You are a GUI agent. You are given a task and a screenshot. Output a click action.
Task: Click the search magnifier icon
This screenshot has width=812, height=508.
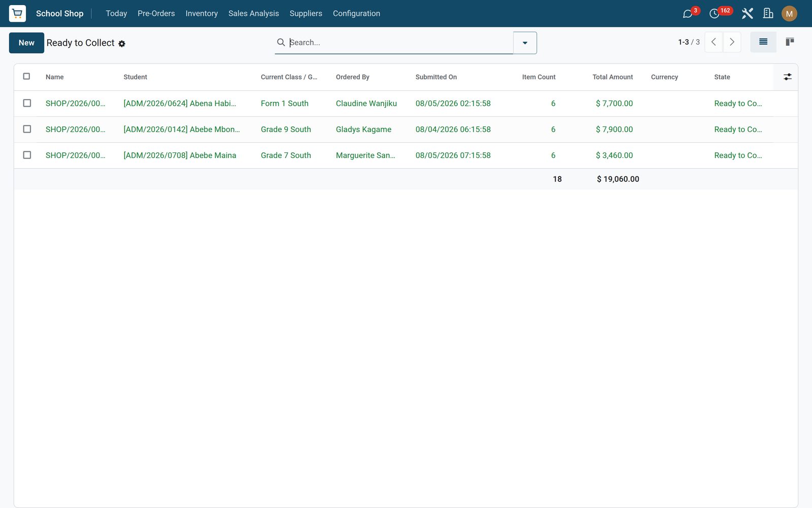[281, 42]
